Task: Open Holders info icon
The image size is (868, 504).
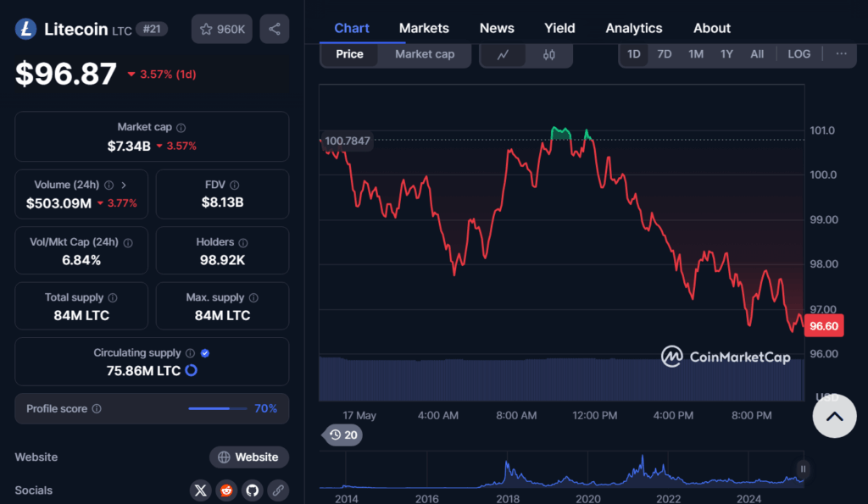Action: pos(243,242)
